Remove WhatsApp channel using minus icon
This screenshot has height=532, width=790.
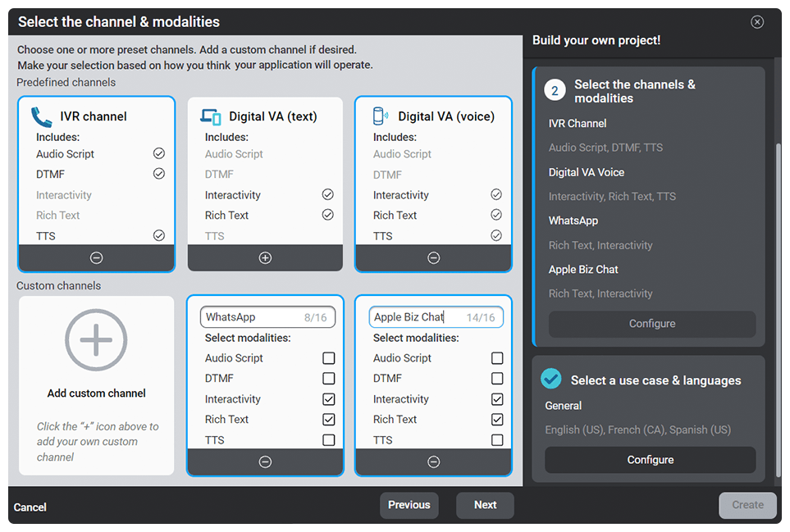(x=264, y=462)
